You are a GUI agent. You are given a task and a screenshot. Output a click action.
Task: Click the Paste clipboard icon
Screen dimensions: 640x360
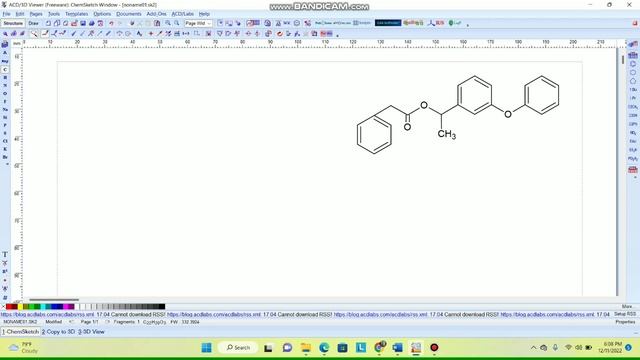157,23
